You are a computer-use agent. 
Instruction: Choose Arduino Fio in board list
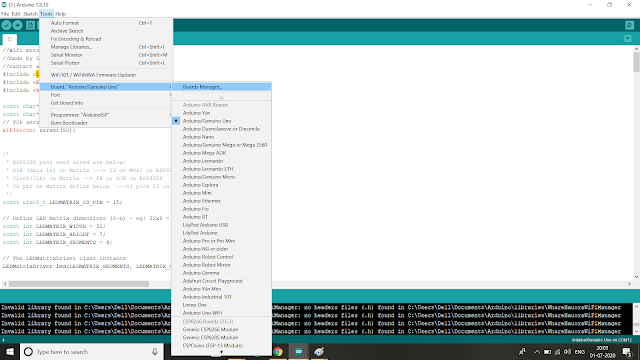[x=222, y=209]
